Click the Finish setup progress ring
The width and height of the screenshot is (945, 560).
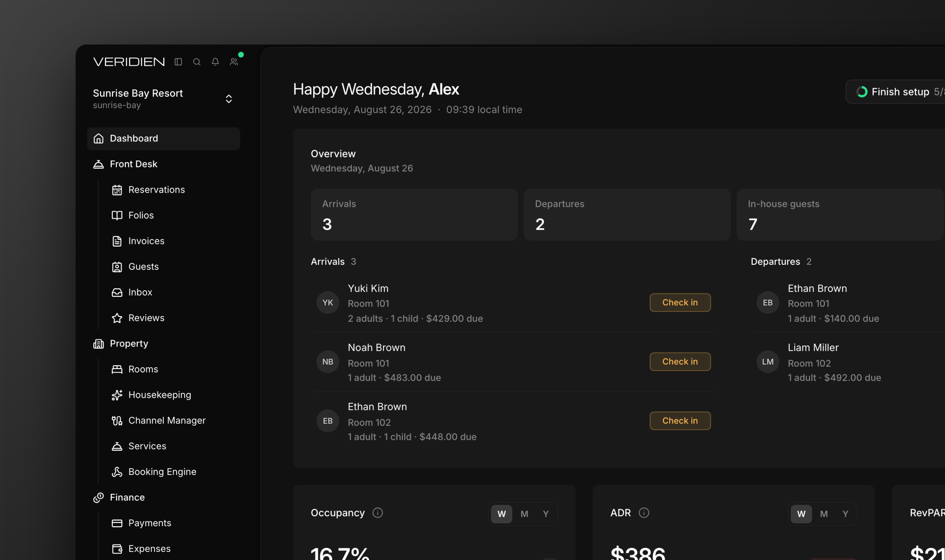point(862,92)
